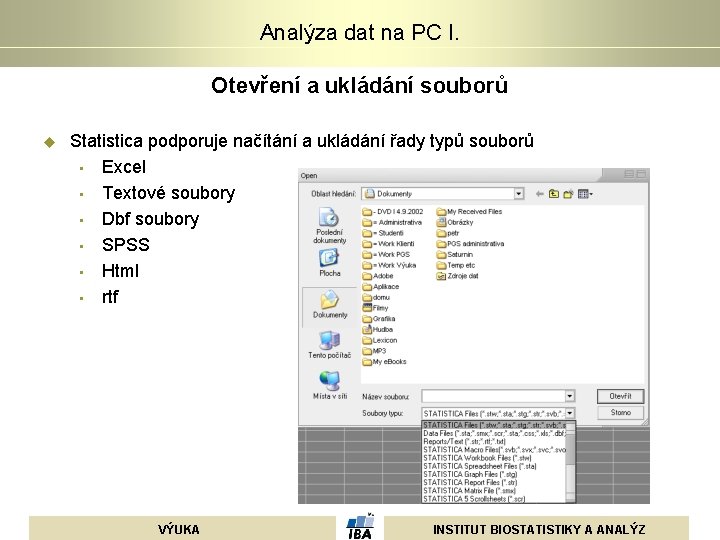This screenshot has height=540, width=720.
Task: Choose 'STATISTICA Spreadsheet Files (*.sta)'
Action: (x=494, y=467)
